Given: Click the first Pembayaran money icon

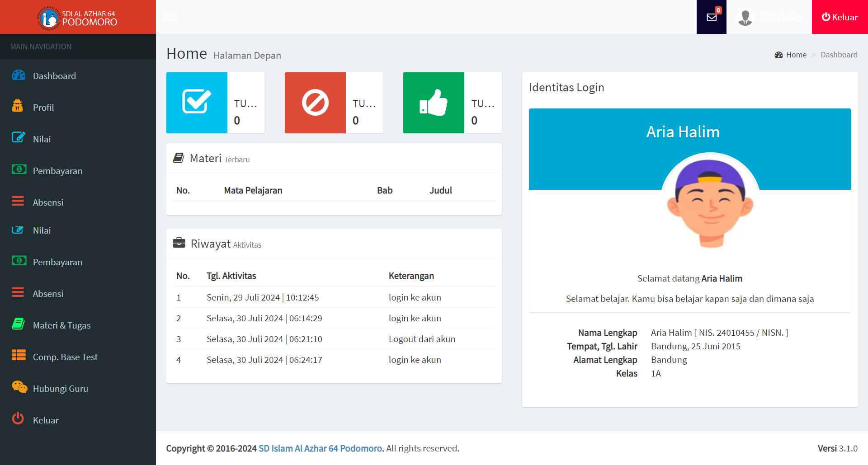Looking at the screenshot, I should coord(19,169).
